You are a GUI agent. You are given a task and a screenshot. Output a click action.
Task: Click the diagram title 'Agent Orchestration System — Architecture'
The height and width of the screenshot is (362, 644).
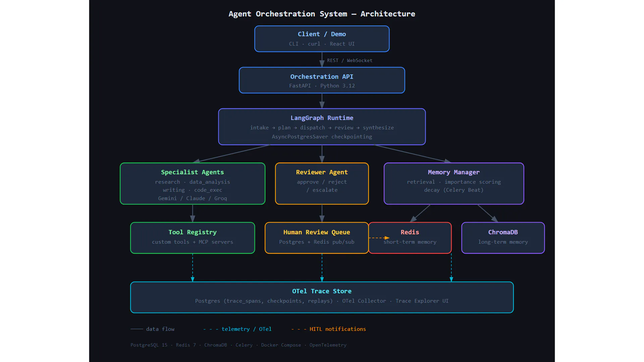(x=322, y=14)
